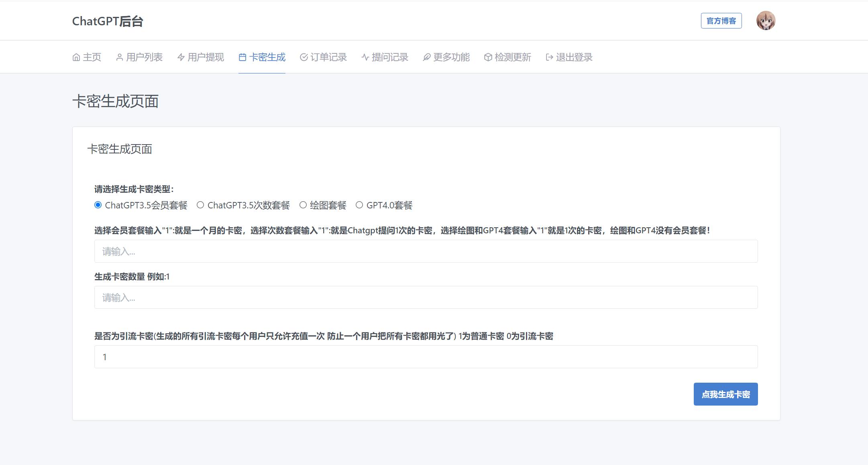Click the activity pulse icon beside 提问记录
The height and width of the screenshot is (465, 868).
(365, 57)
